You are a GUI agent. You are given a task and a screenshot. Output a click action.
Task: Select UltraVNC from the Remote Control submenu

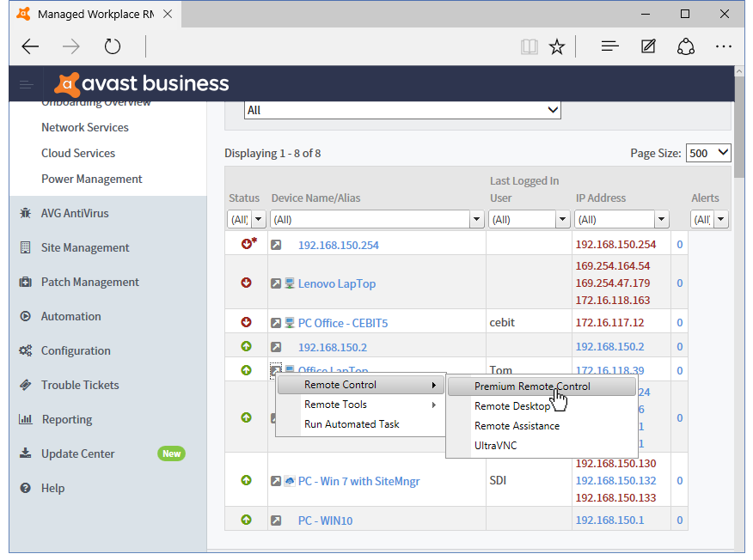497,446
